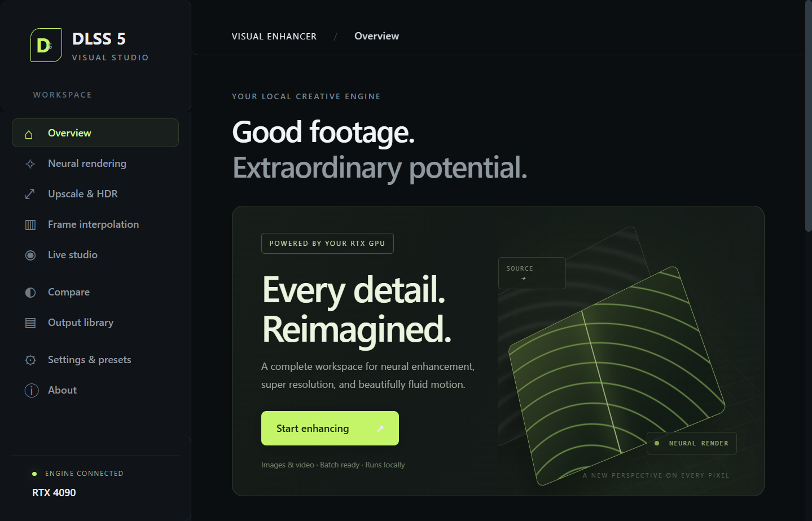
Task: Open the Output library
Action: (95, 323)
